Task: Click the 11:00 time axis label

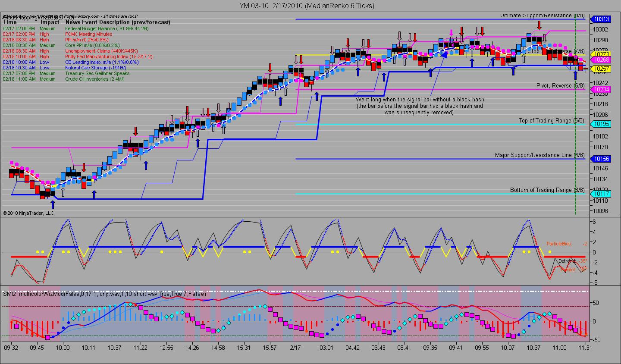Action: click(559, 347)
